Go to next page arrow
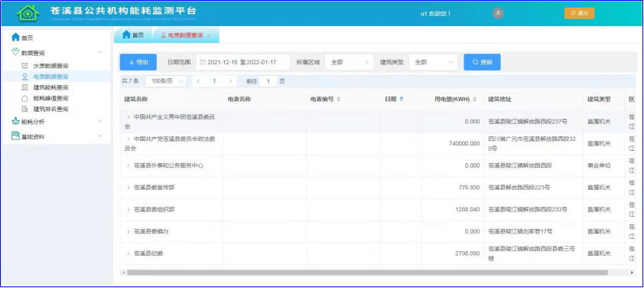Image resolution: width=644 pixels, height=288 pixels. pyautogui.click(x=230, y=81)
